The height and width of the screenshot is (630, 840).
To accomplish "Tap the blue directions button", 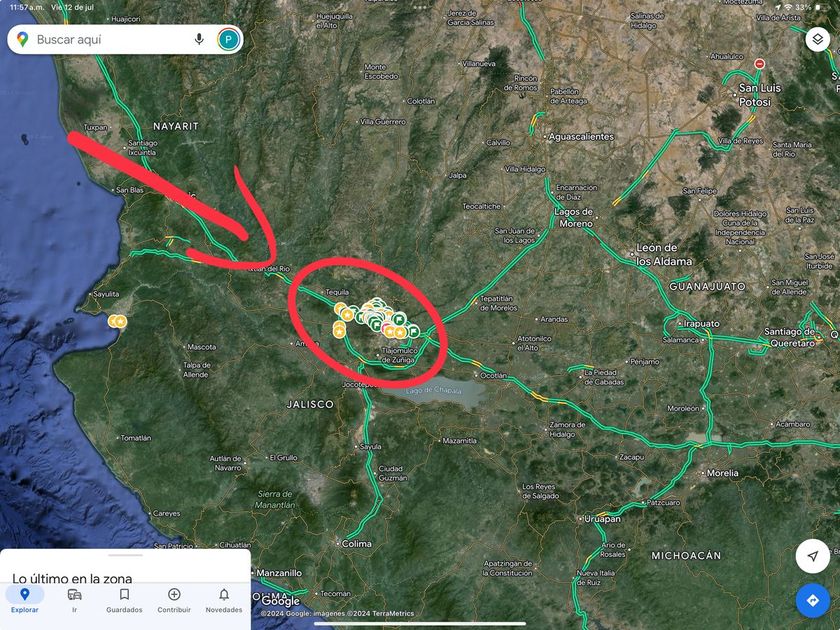I will 812,600.
